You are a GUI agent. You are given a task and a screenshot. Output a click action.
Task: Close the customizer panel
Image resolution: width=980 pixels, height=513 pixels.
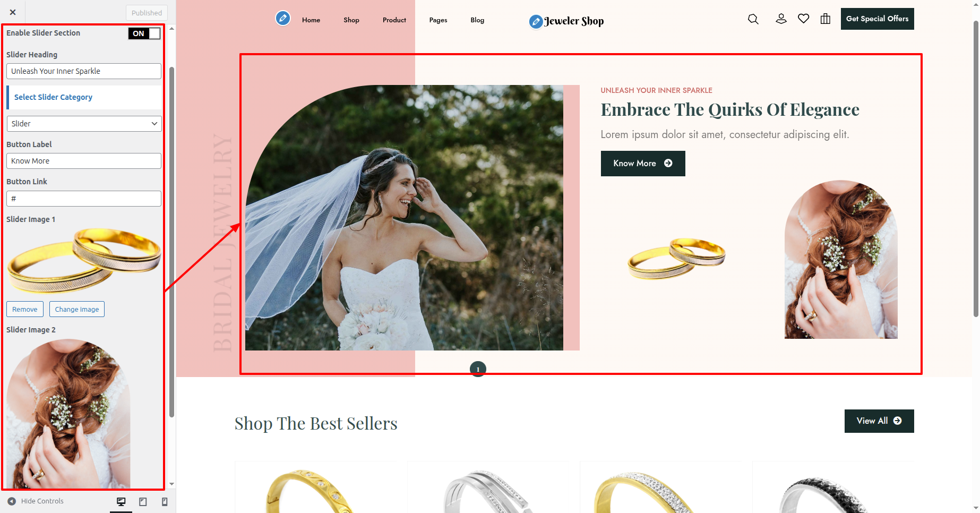13,12
